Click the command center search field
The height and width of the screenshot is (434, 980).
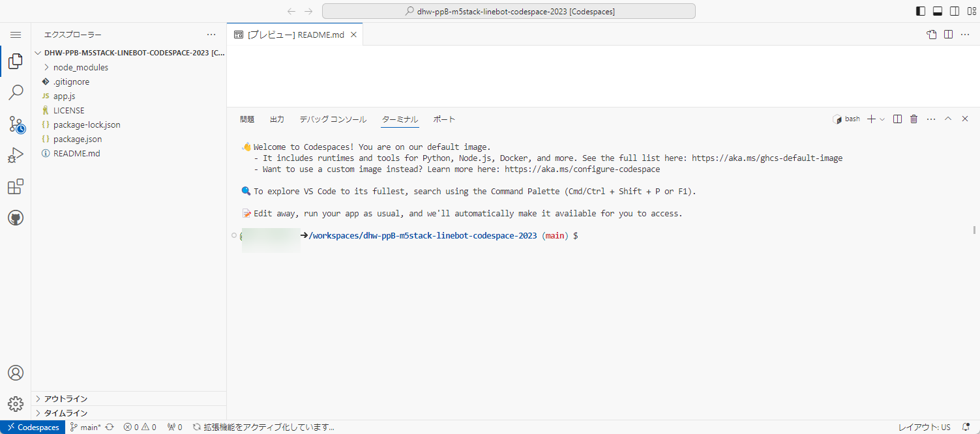coord(509,11)
